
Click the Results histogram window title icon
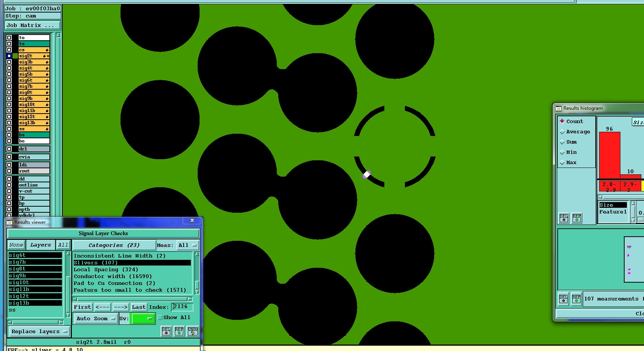tap(558, 108)
